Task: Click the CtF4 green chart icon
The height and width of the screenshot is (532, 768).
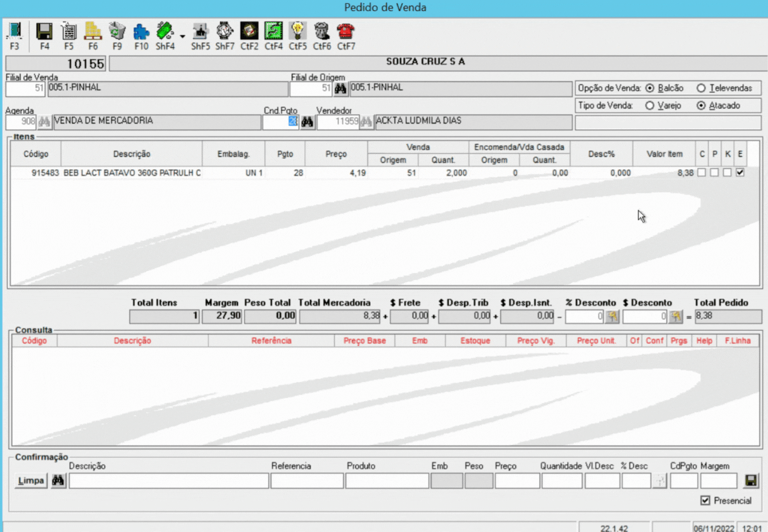Action: point(273,32)
